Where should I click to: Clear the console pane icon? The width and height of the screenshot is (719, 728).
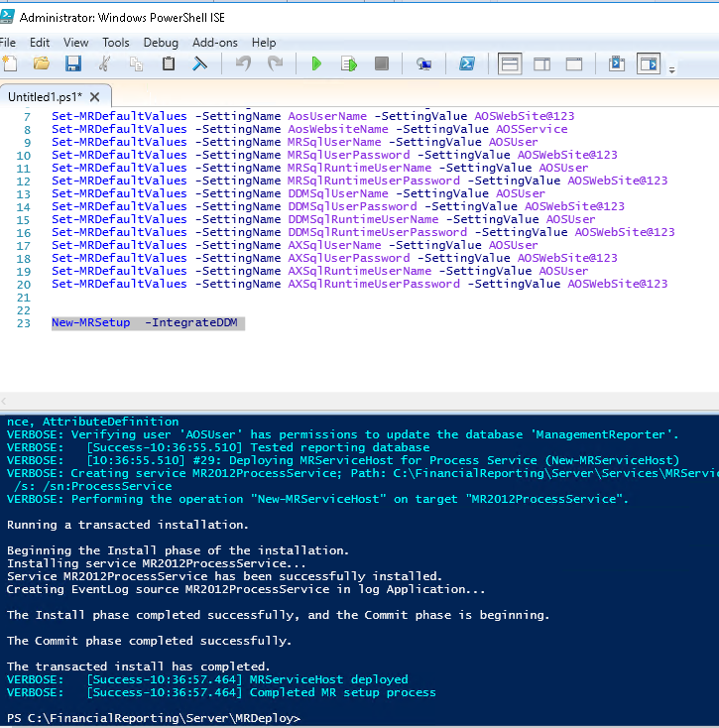pyautogui.click(x=199, y=64)
